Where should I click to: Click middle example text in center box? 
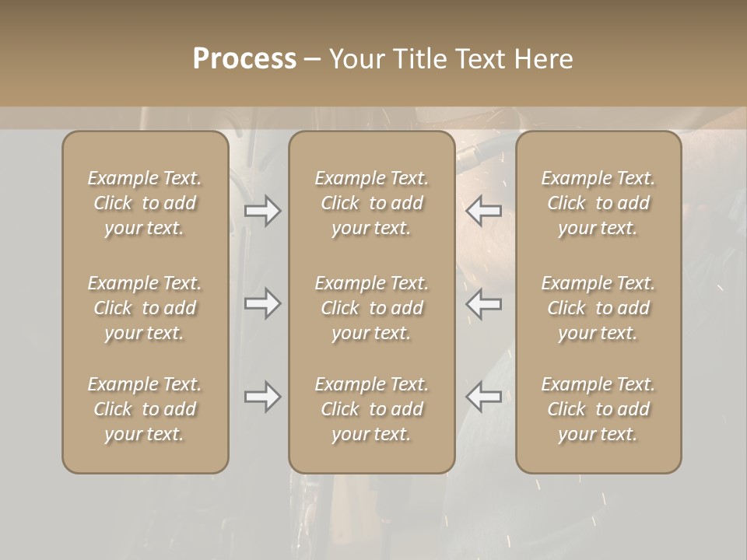click(371, 308)
